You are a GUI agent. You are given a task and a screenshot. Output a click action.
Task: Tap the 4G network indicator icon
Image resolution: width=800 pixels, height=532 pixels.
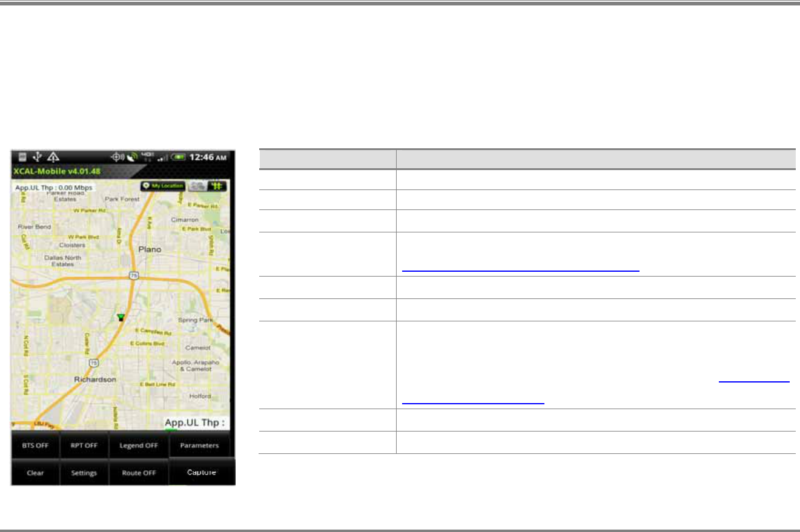[148, 157]
